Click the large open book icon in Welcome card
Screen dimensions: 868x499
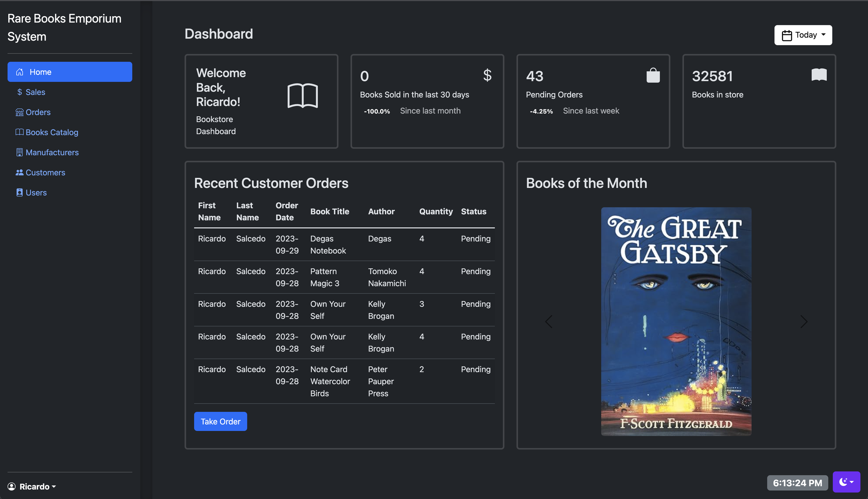[x=302, y=96]
